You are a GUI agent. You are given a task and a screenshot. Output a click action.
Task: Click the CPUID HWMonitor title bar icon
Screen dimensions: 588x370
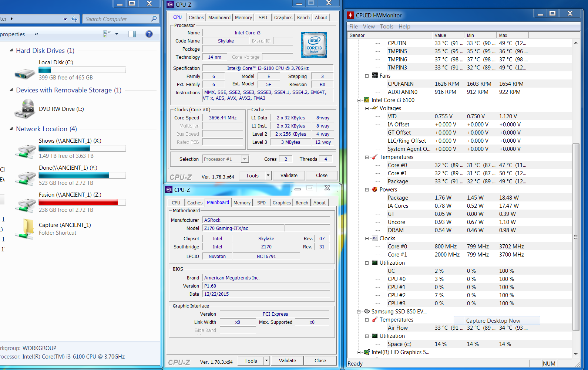click(350, 15)
